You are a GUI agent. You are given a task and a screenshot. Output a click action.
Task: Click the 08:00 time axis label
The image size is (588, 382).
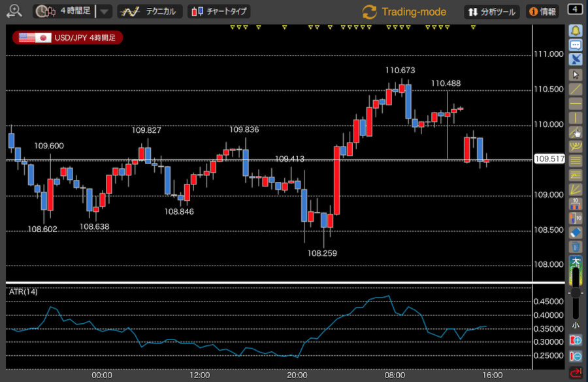coord(395,375)
